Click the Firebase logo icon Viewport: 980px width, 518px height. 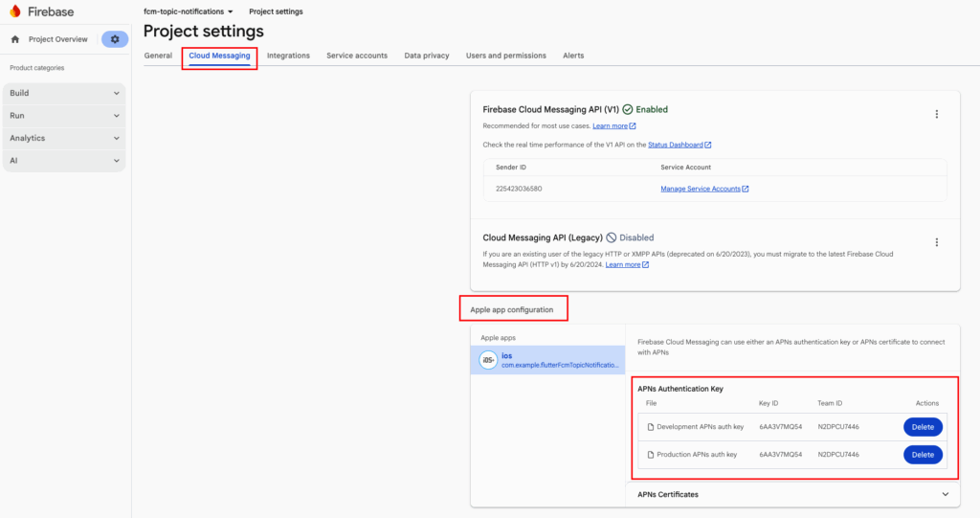tap(15, 11)
